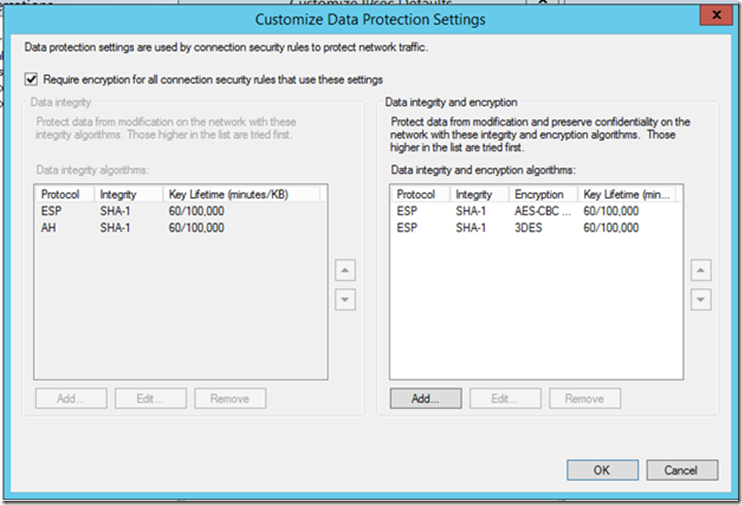
Task: Click Edit under Data integrity and encryption
Action: tap(505, 399)
